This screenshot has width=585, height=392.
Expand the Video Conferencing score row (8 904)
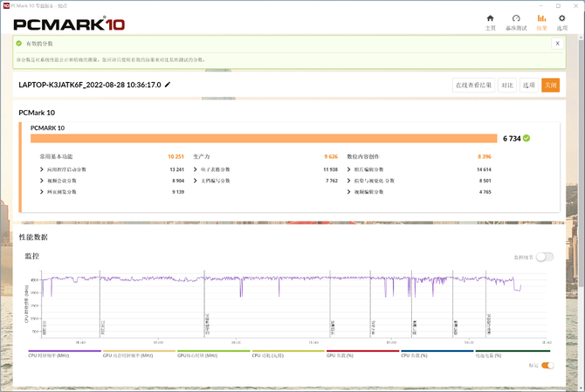tap(112, 181)
